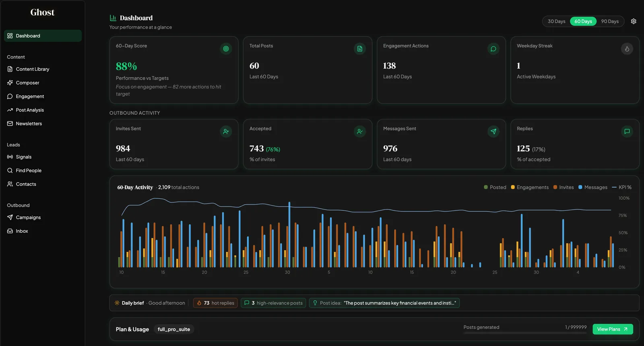Open the Contacts page
Screen dimensions: 644x346
(43, 184)
